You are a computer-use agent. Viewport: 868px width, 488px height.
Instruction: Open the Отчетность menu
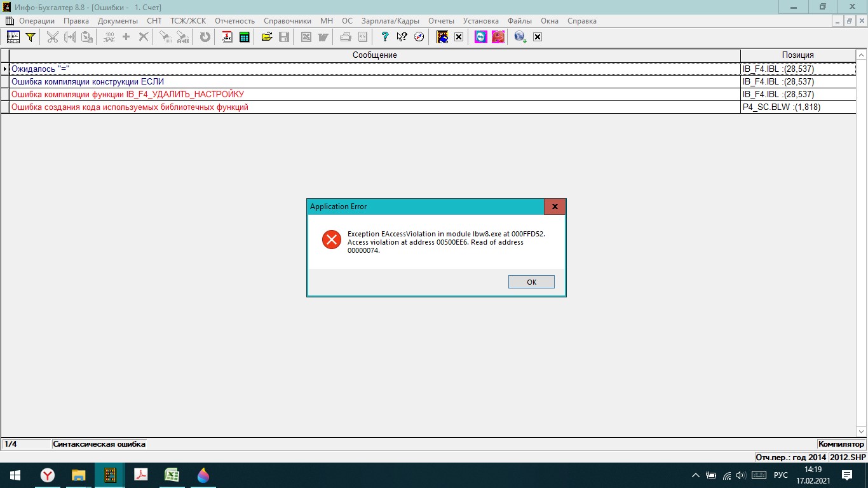234,21
